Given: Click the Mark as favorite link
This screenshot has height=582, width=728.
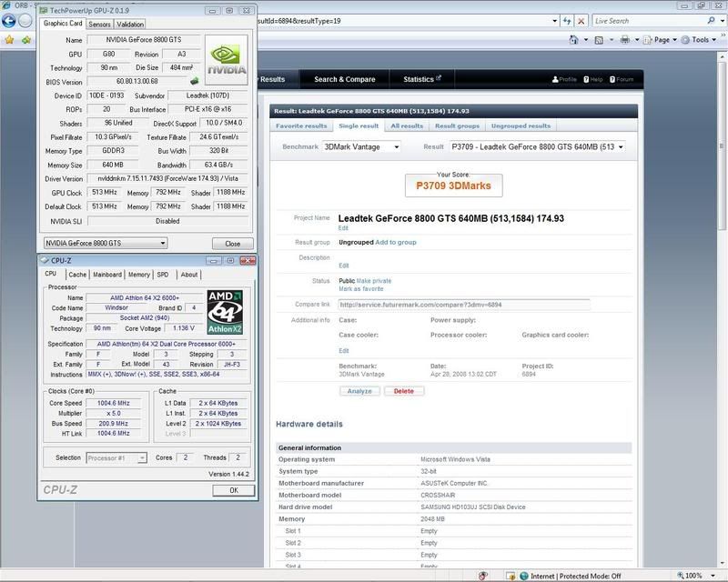Looking at the screenshot, I should pyautogui.click(x=361, y=288).
